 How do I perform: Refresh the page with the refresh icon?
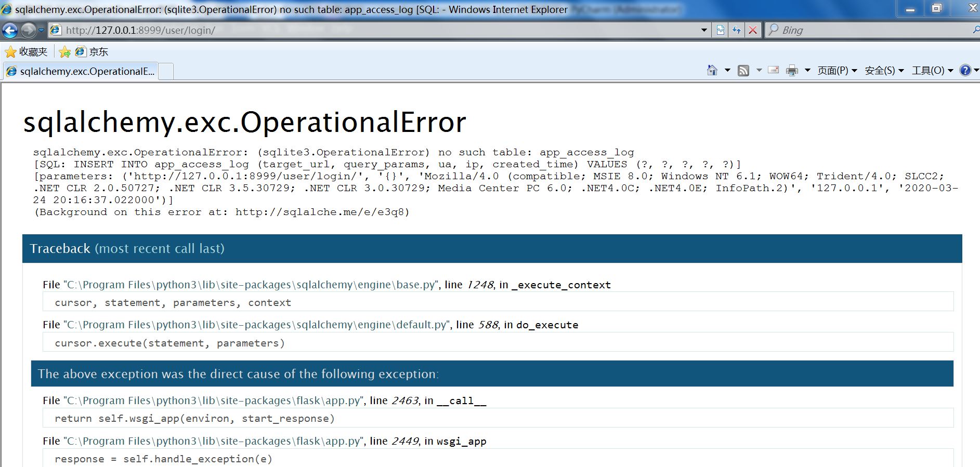[x=736, y=30]
